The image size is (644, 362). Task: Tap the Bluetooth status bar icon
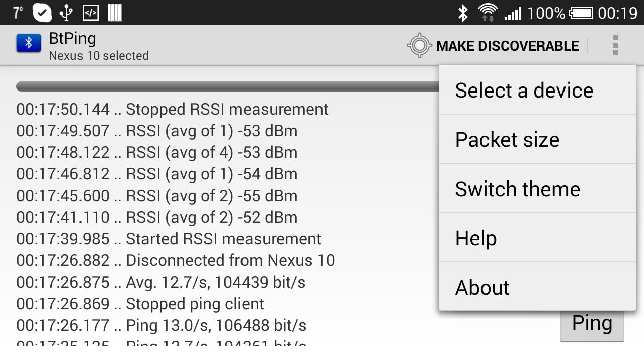pos(462,13)
